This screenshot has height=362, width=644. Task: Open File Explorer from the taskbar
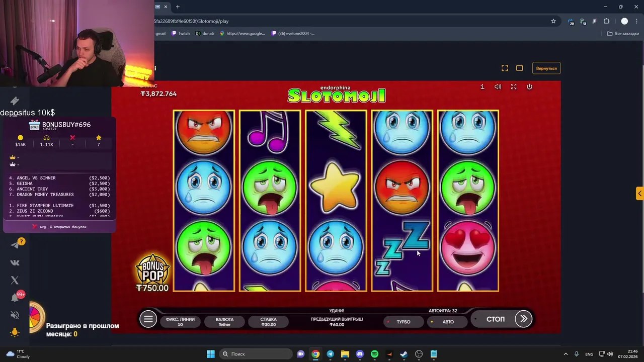[x=345, y=354]
